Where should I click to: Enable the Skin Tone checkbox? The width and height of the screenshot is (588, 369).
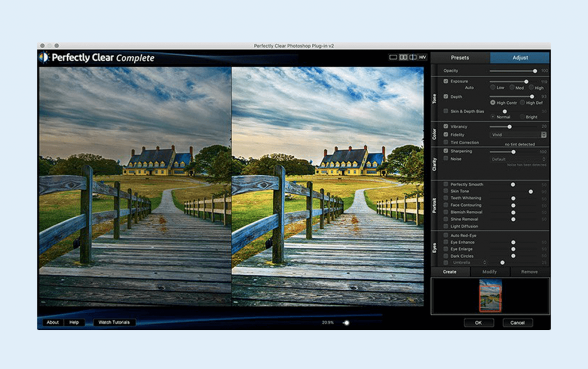point(446,191)
